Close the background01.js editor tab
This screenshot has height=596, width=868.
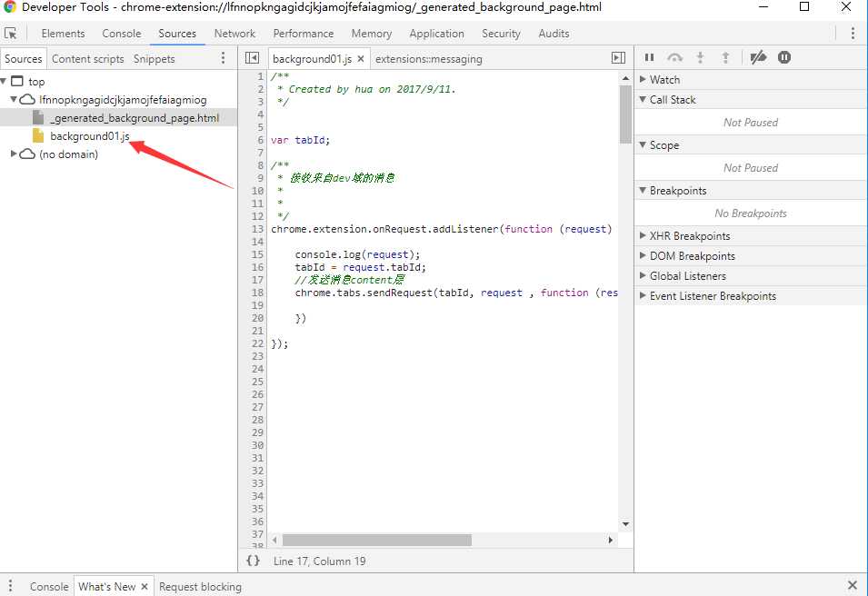click(x=360, y=59)
